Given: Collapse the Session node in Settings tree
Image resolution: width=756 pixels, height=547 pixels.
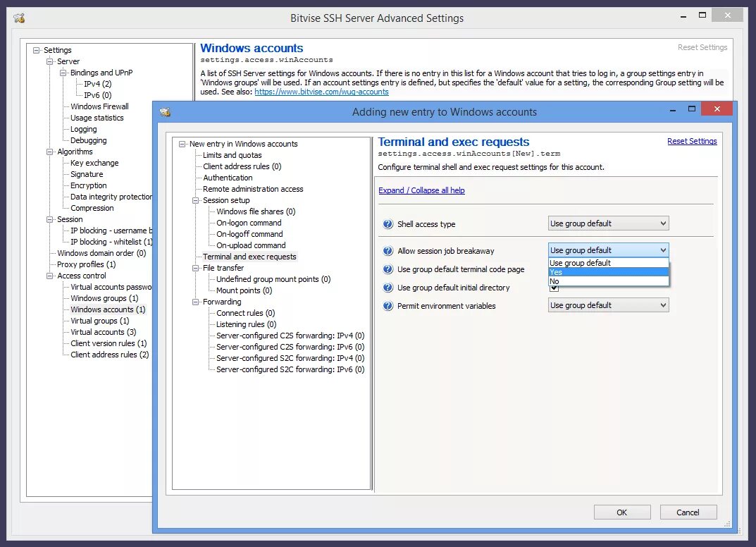Looking at the screenshot, I should 49,219.
